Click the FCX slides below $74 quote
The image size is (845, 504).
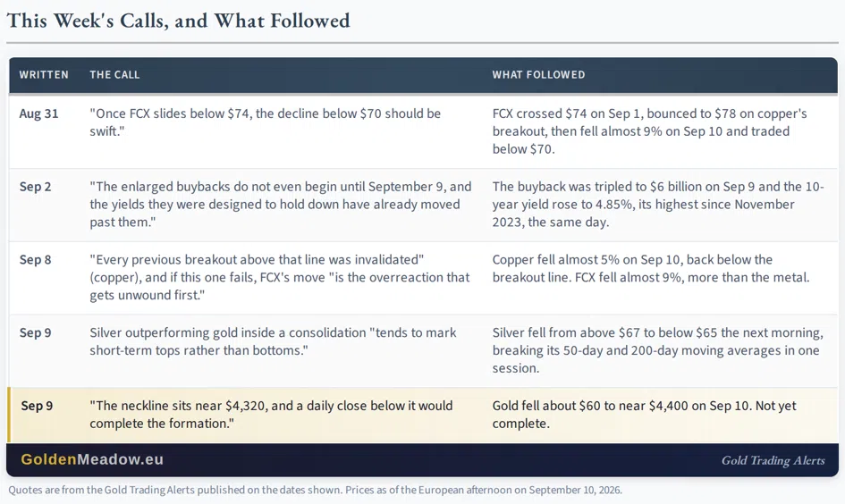coord(266,122)
